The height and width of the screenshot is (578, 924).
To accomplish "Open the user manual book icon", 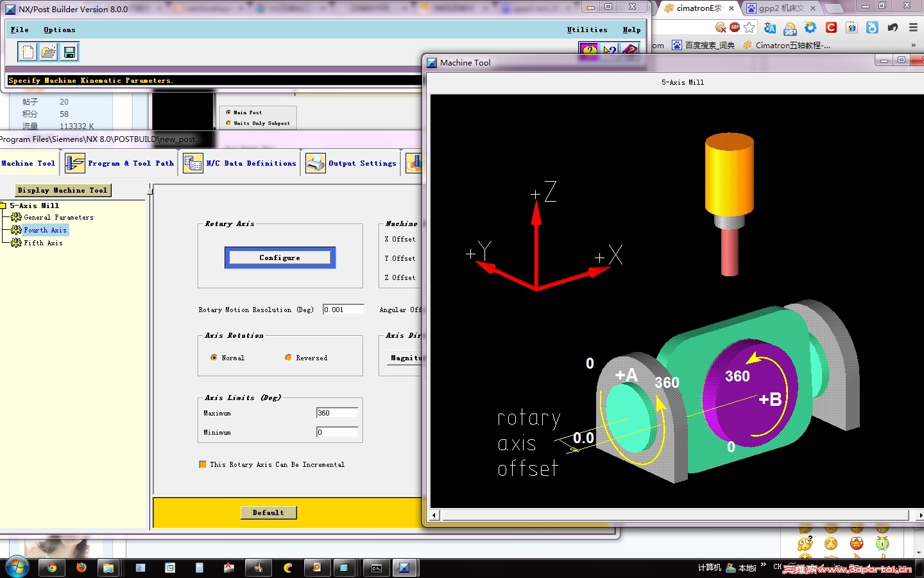I will click(630, 49).
